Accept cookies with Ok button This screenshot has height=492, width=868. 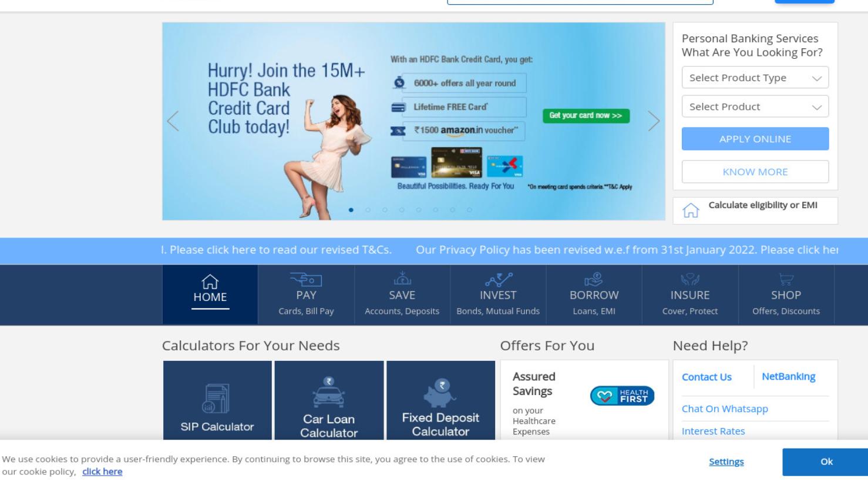pyautogui.click(x=826, y=462)
